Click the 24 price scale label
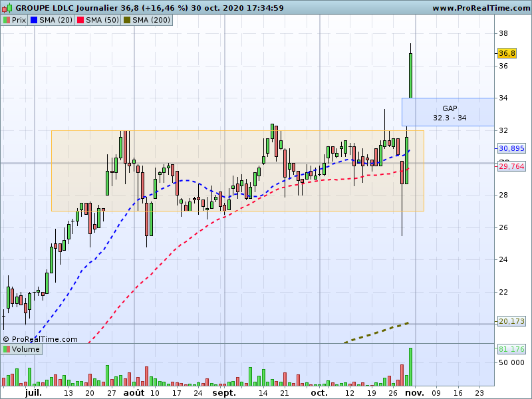Screen dimensions: 532x399 [x=503, y=259]
